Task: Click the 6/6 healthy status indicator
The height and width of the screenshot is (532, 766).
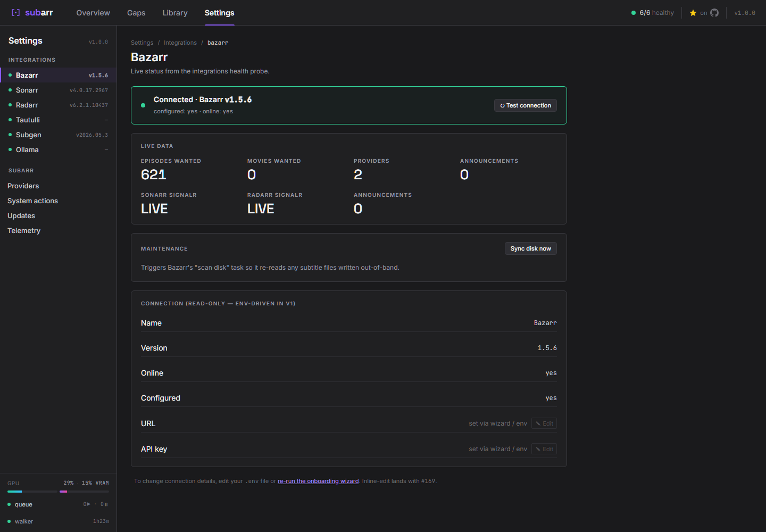Action: pyautogui.click(x=653, y=13)
